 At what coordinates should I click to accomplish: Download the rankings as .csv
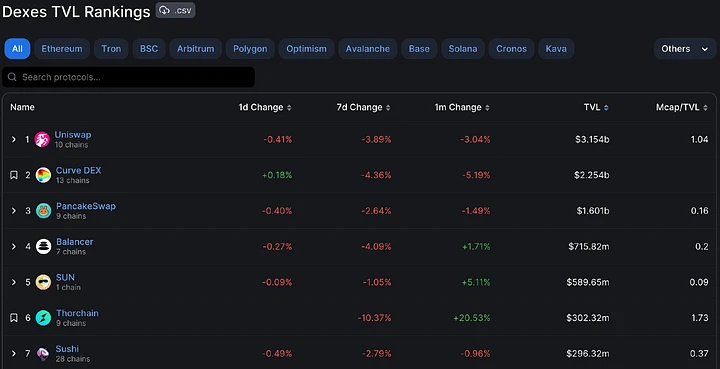click(175, 10)
